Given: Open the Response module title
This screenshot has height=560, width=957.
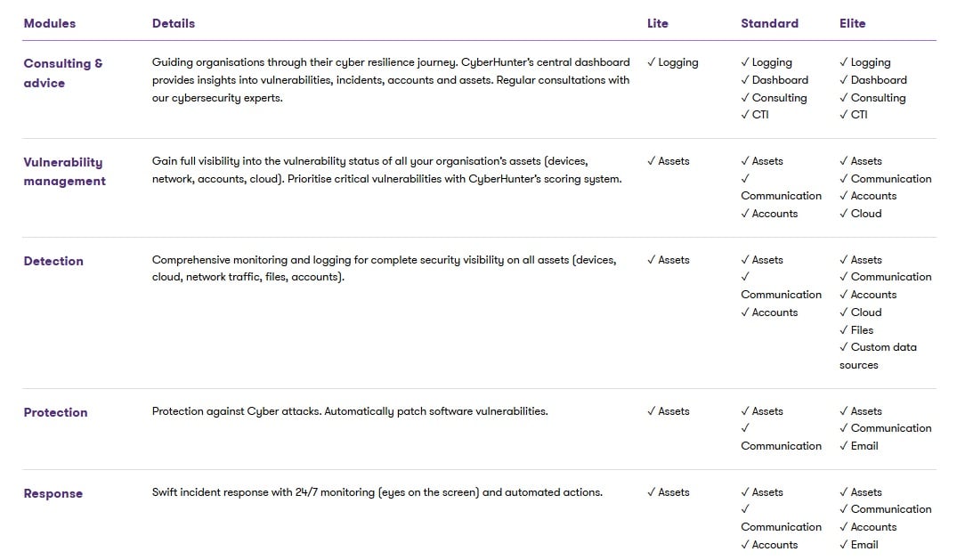Looking at the screenshot, I should (53, 493).
